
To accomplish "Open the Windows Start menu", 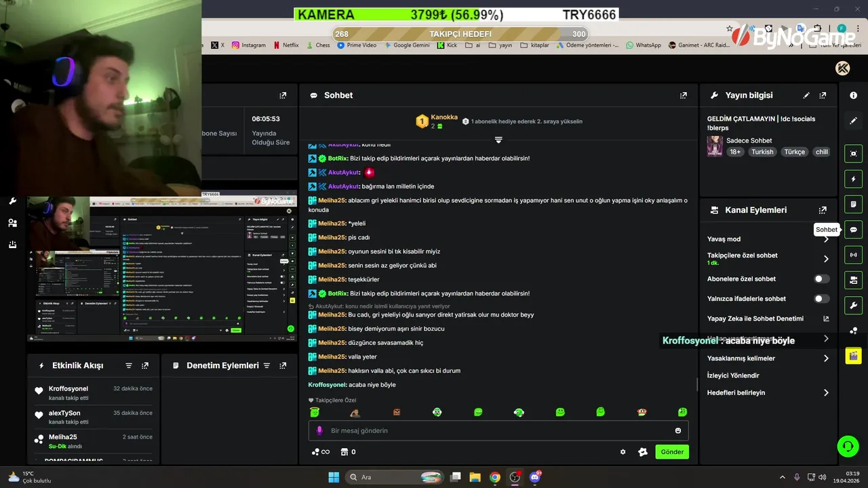I will click(334, 477).
